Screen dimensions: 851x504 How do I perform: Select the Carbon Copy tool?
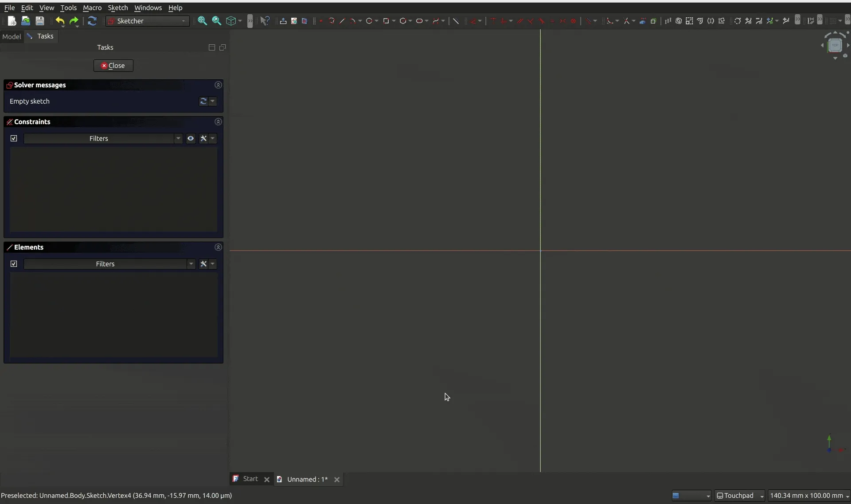(x=653, y=21)
